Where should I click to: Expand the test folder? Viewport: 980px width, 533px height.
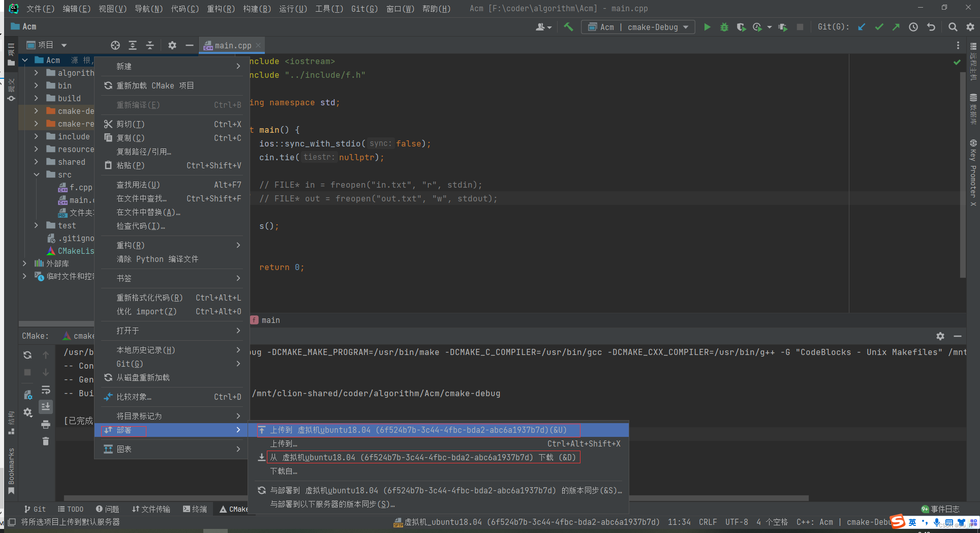click(36, 225)
